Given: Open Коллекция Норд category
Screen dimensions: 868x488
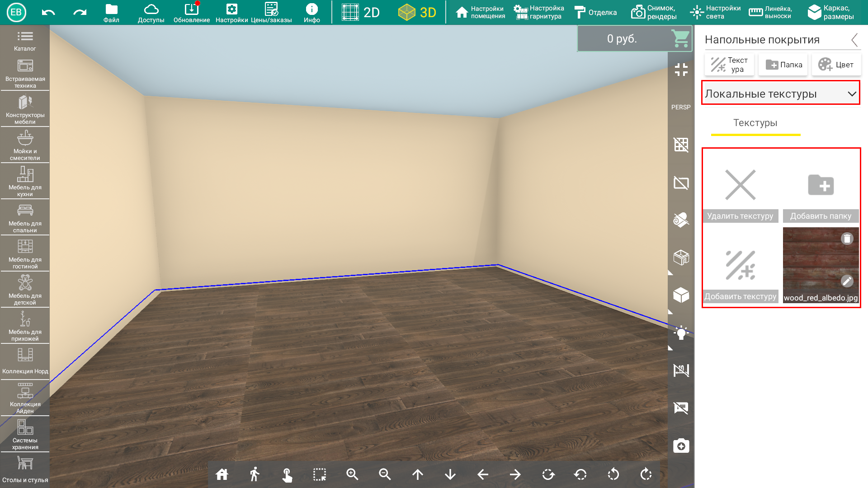Looking at the screenshot, I should click(x=25, y=362).
